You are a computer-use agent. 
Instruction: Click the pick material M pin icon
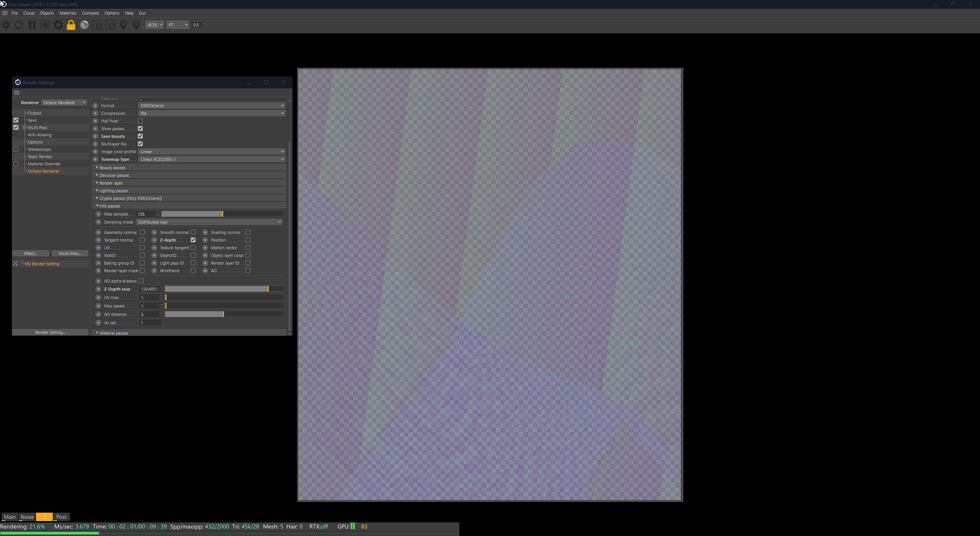coord(136,25)
